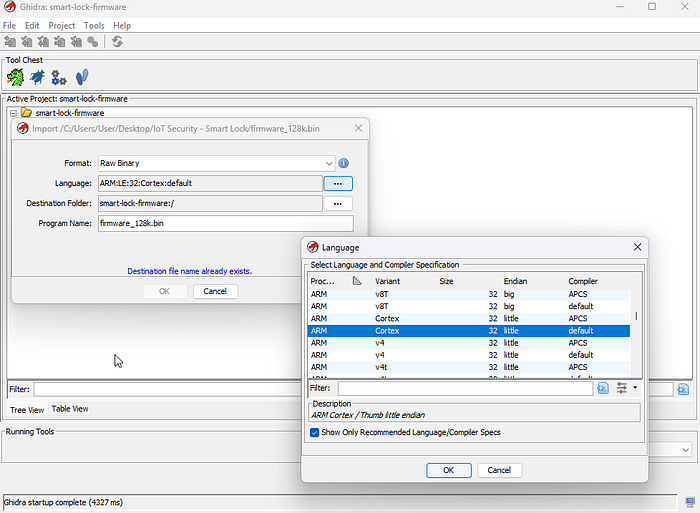This screenshot has height=513, width=700.
Task: Open the Help menu
Action: 122,25
